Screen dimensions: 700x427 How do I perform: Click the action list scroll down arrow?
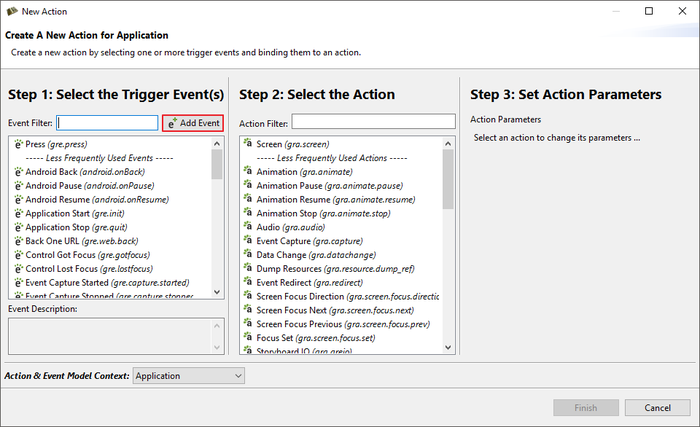click(448, 347)
